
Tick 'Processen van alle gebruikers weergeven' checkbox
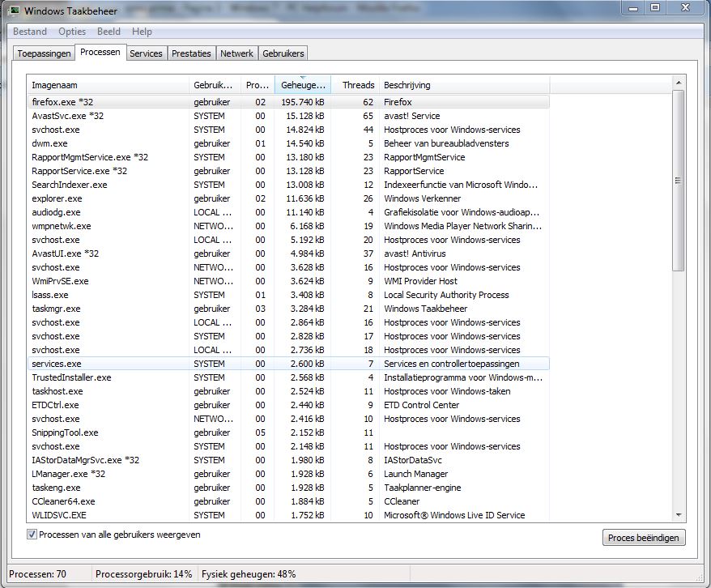(32, 535)
